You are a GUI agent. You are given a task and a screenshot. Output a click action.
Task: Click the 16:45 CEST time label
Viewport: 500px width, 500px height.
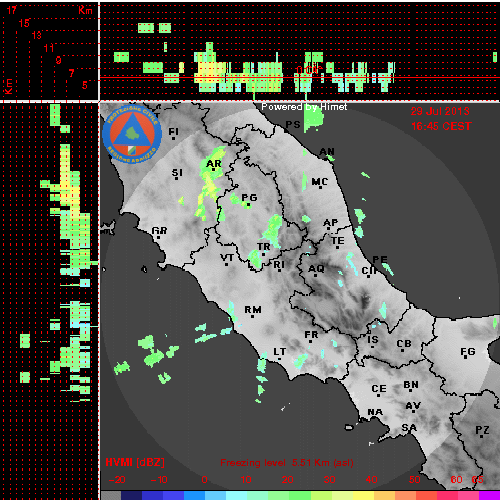pos(441,126)
